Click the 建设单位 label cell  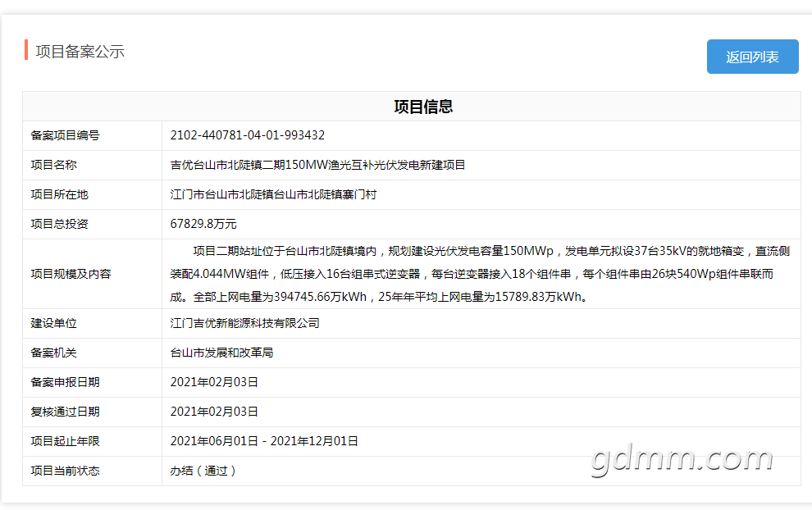(92, 324)
